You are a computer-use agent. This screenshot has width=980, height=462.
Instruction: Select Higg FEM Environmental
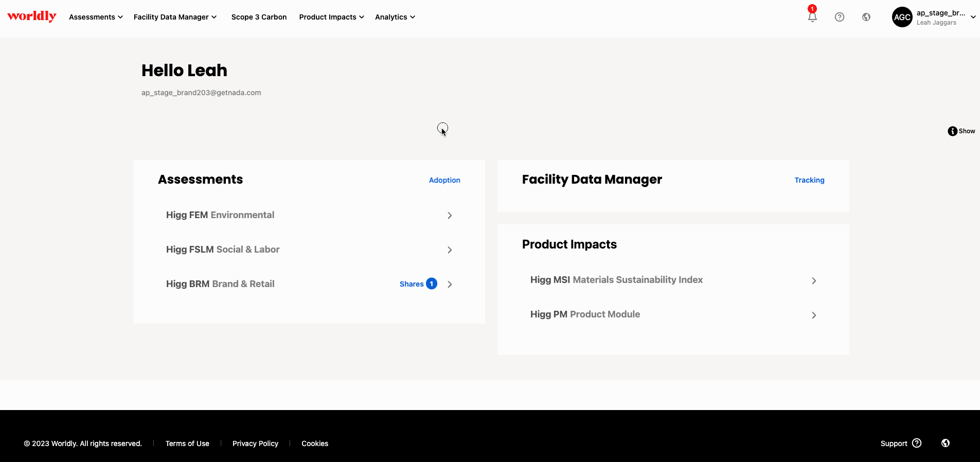click(220, 215)
